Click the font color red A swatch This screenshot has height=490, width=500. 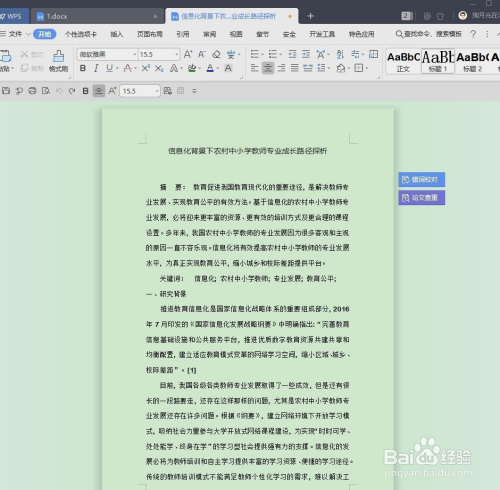tap(127, 68)
